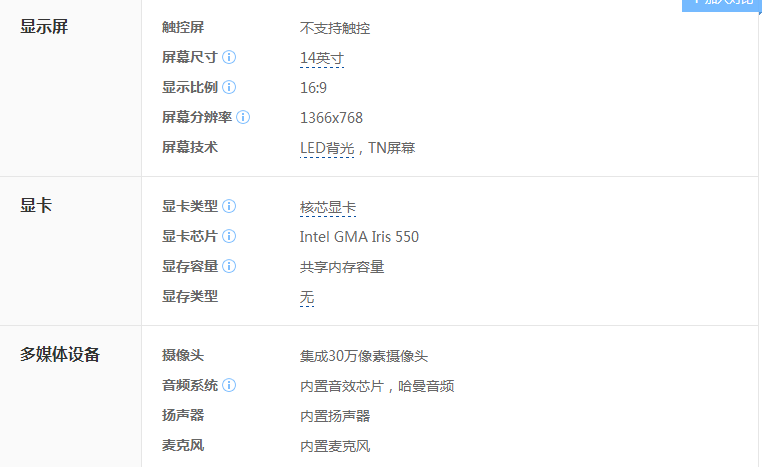Click the Intel GMA Iris 550 text
This screenshot has height=467, width=766.
[359, 237]
